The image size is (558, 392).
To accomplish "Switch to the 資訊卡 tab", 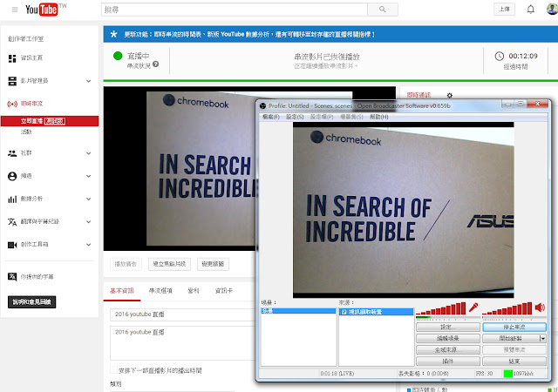I will click(224, 291).
